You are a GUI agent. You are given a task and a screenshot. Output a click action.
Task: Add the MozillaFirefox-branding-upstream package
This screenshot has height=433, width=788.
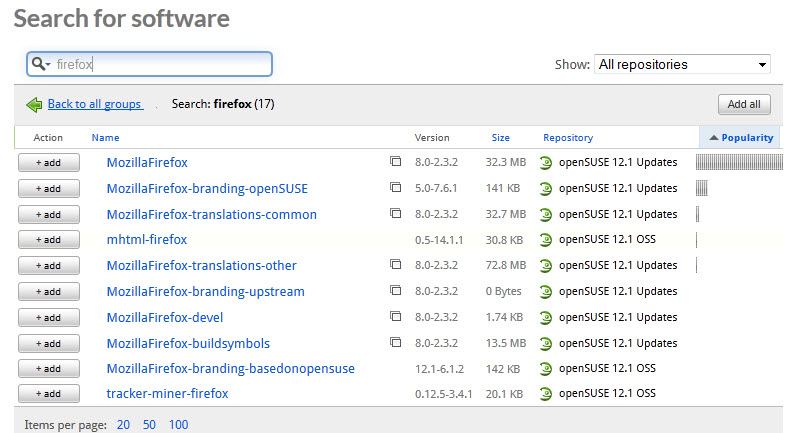coord(49,292)
